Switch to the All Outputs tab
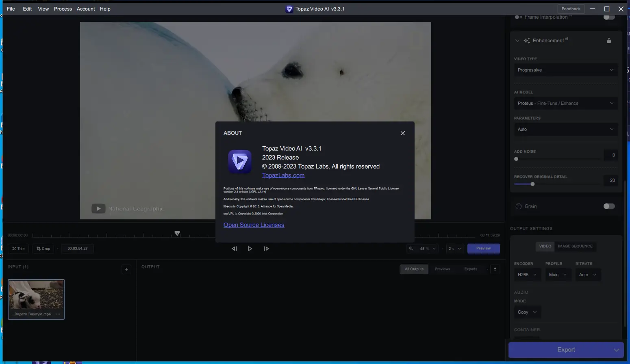Image resolution: width=630 pixels, height=364 pixels. [414, 269]
